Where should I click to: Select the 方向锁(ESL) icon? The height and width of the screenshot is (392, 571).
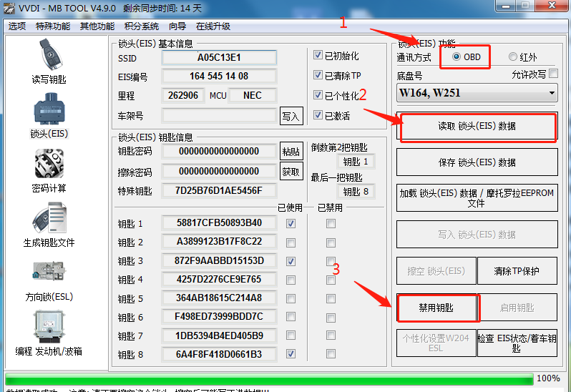point(49,271)
